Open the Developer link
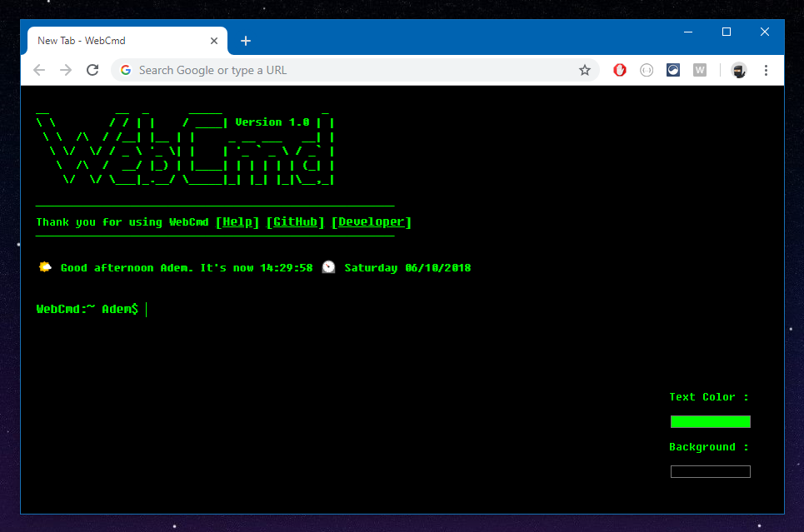 click(372, 222)
